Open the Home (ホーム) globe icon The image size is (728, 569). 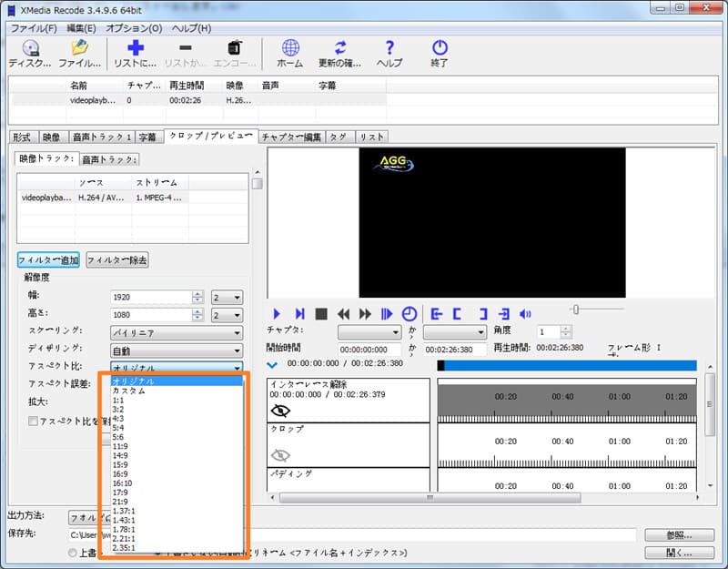[x=290, y=49]
